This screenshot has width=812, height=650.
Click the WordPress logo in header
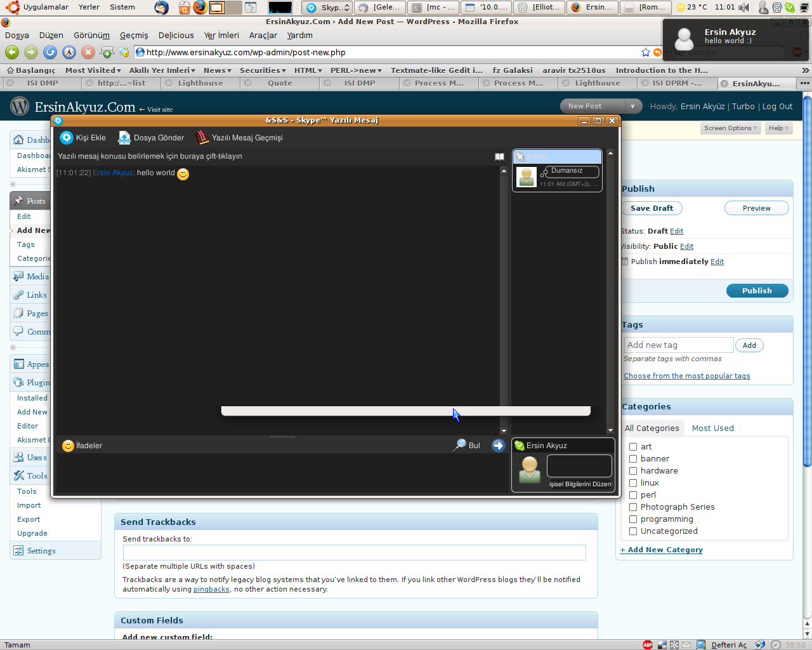[20, 106]
